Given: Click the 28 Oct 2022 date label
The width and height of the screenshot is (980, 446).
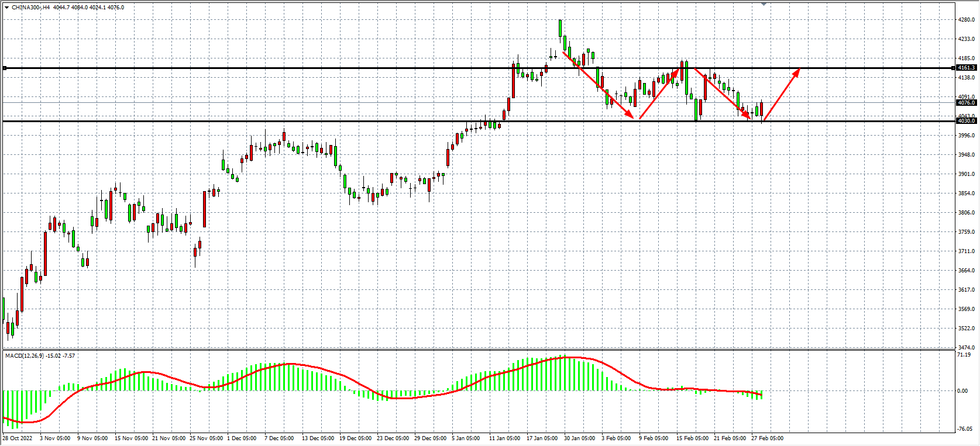Looking at the screenshot, I should (x=18, y=438).
